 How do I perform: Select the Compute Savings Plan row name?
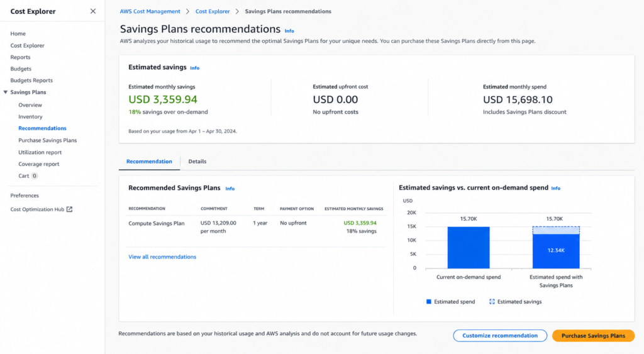(x=157, y=223)
